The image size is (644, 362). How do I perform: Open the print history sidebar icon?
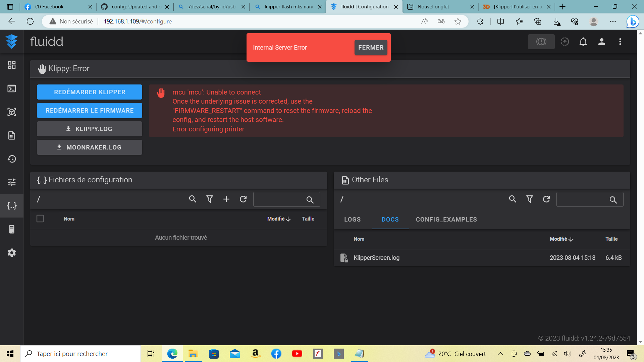12,159
